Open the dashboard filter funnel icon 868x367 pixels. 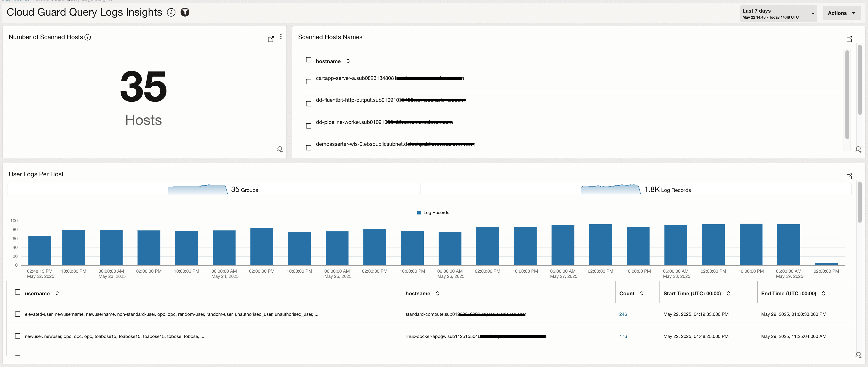[185, 12]
